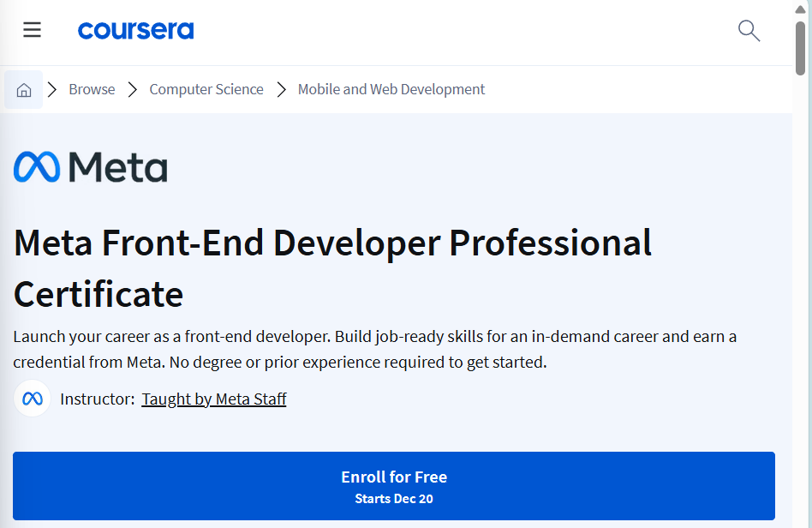Click the scrollbar up arrow
Viewport: 812px width, 528px height.
coord(801,9)
